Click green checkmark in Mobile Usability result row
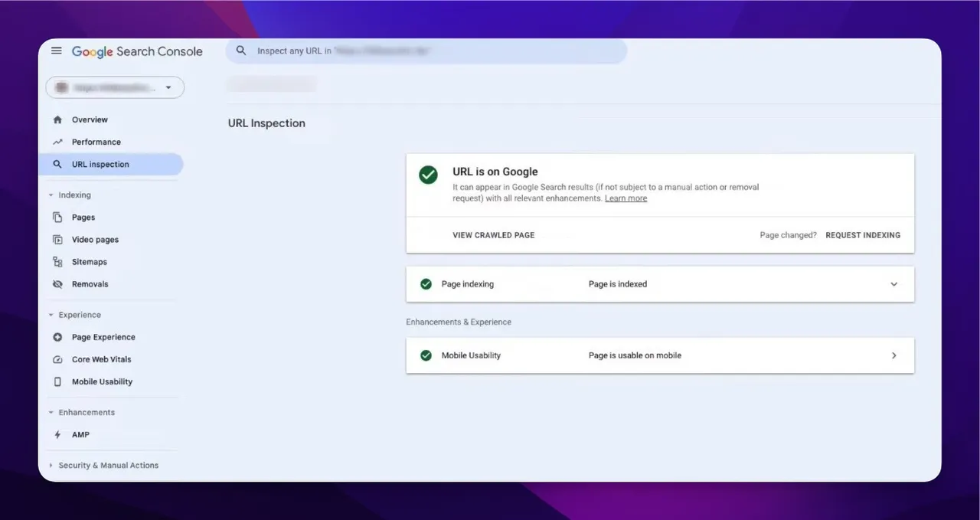Image resolution: width=980 pixels, height=520 pixels. [x=426, y=355]
